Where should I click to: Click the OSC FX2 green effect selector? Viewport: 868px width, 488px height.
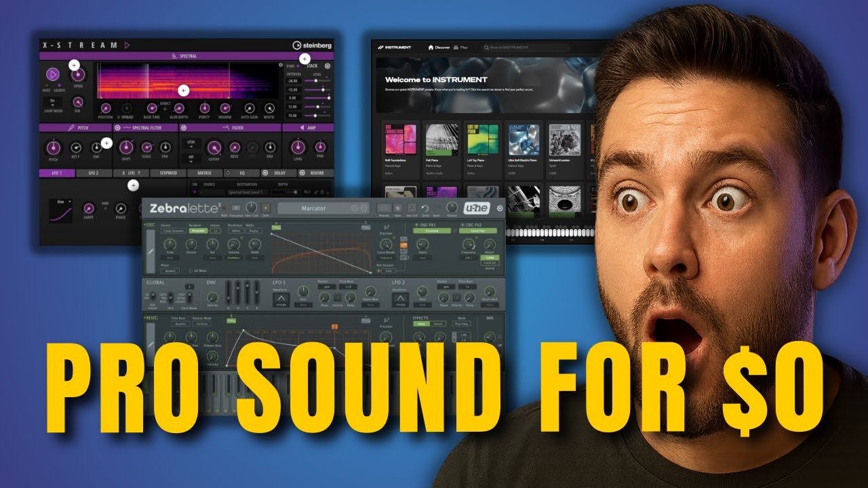pyautogui.click(x=478, y=230)
